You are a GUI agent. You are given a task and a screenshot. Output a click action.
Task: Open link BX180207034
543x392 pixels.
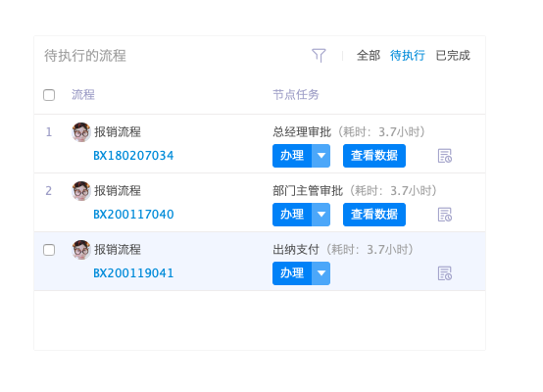(x=133, y=156)
